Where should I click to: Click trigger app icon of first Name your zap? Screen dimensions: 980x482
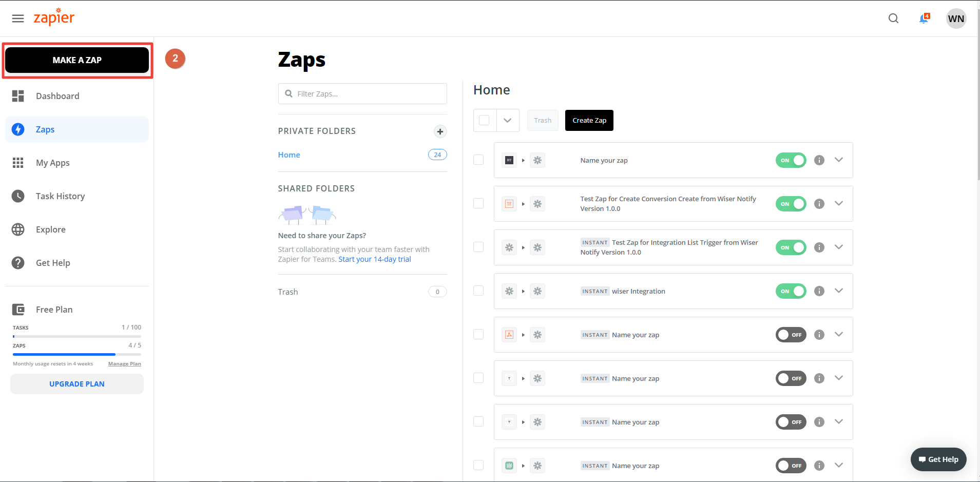(x=509, y=160)
